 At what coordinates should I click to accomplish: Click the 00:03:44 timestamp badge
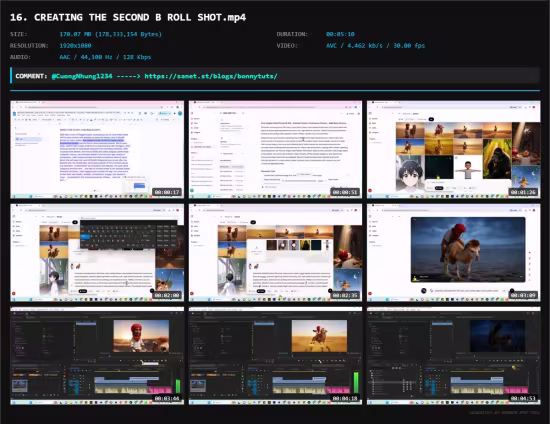[x=167, y=398]
